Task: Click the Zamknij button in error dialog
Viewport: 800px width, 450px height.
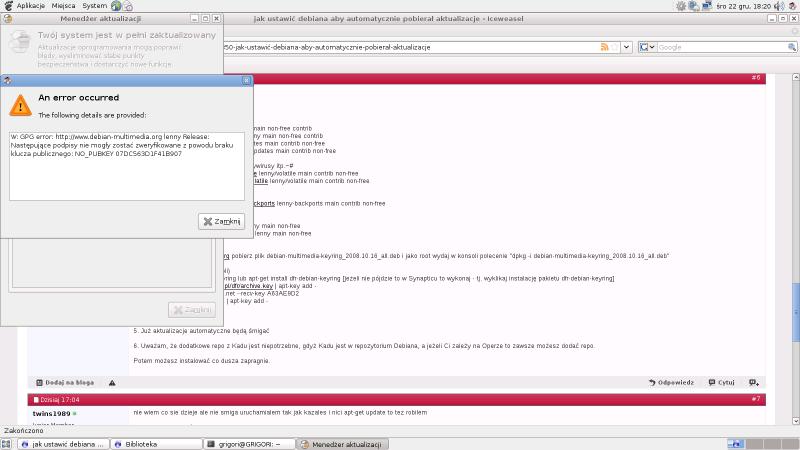Action: point(222,221)
